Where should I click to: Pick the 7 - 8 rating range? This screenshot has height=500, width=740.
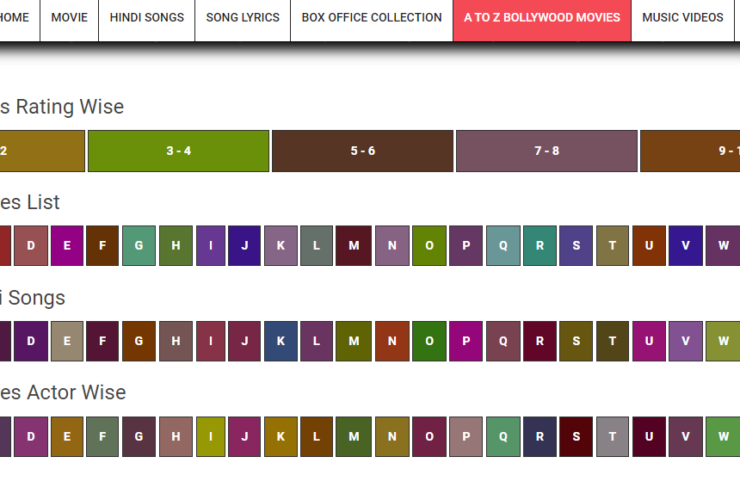tap(546, 151)
